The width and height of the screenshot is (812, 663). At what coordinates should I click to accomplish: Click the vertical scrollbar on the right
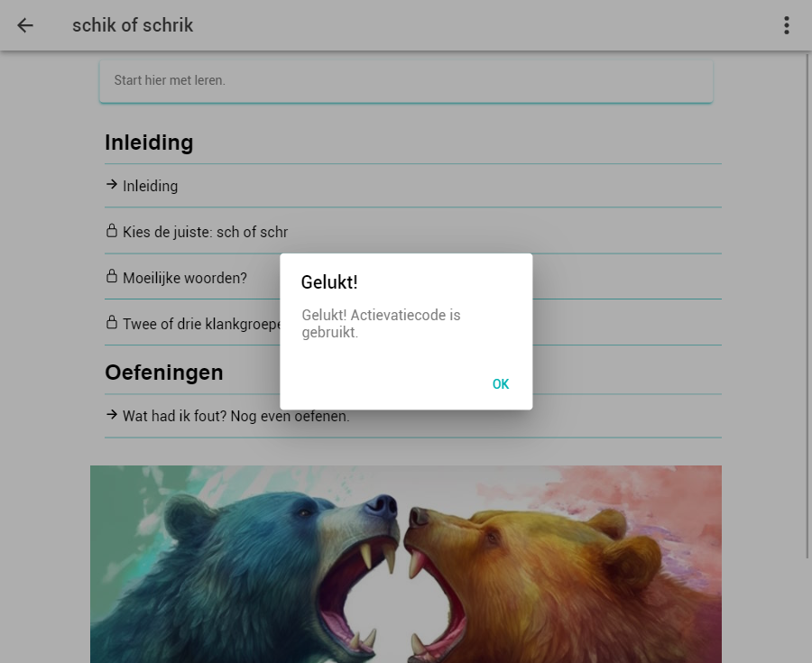pos(807,307)
